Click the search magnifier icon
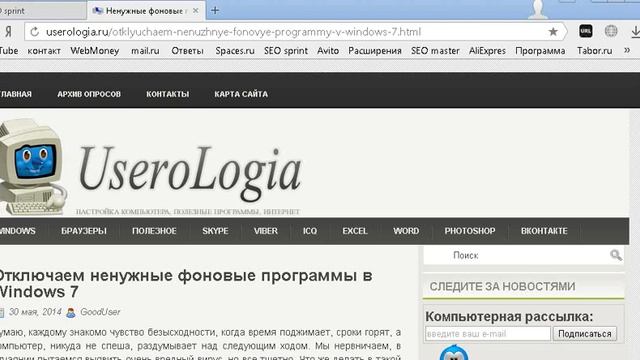This screenshot has width=640, height=360. click(616, 255)
